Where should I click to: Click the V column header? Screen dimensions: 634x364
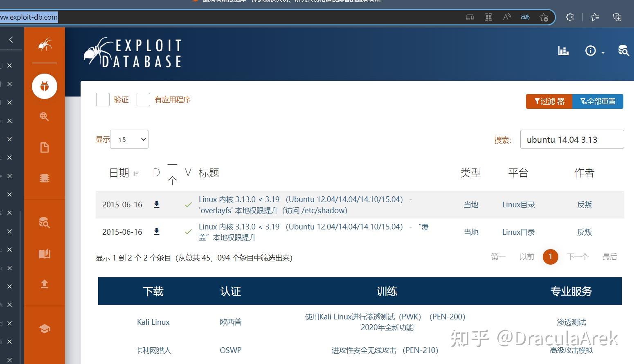(188, 173)
